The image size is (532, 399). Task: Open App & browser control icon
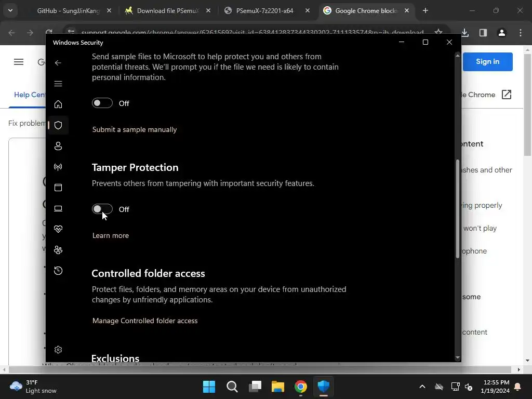pos(58,187)
